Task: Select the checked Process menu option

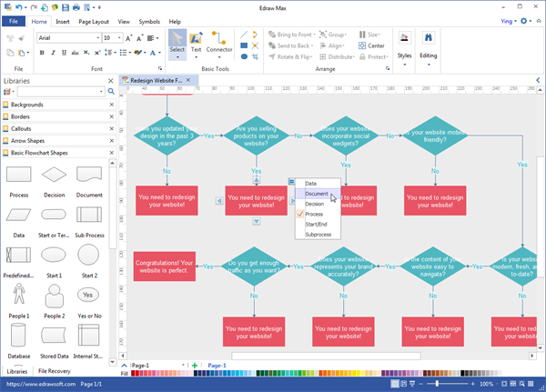Action: [x=318, y=214]
